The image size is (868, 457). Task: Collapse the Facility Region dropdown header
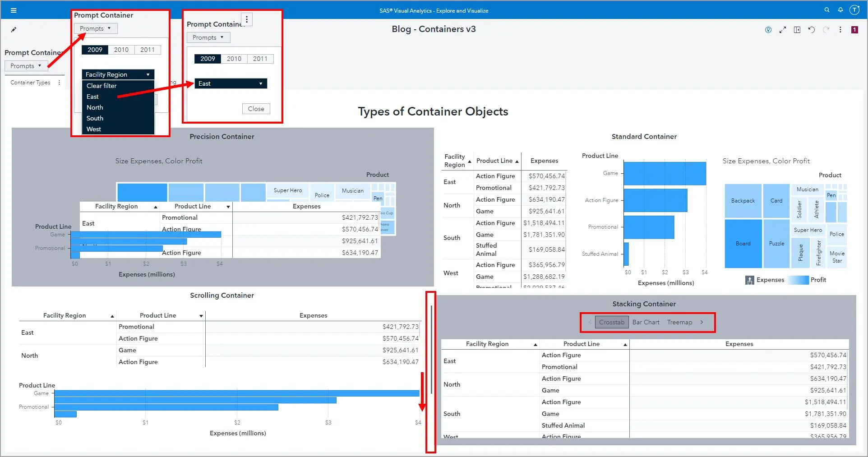(118, 74)
